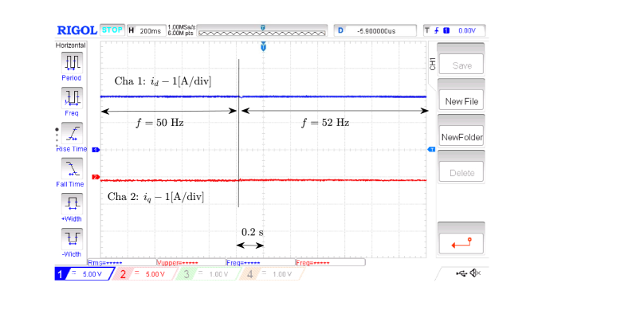Screen dimensions: 644x334
Task: Click the H 200ms timebase field
Action: coord(146,30)
